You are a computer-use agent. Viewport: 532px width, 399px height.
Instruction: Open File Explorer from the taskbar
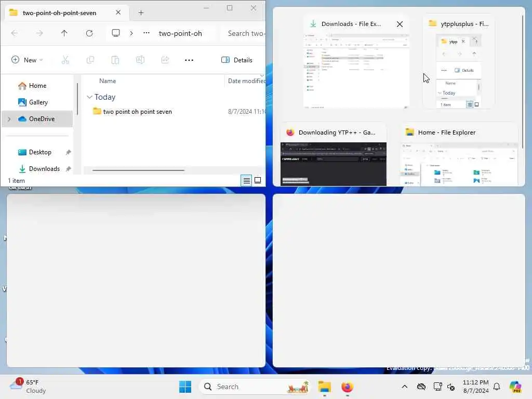coord(324,387)
